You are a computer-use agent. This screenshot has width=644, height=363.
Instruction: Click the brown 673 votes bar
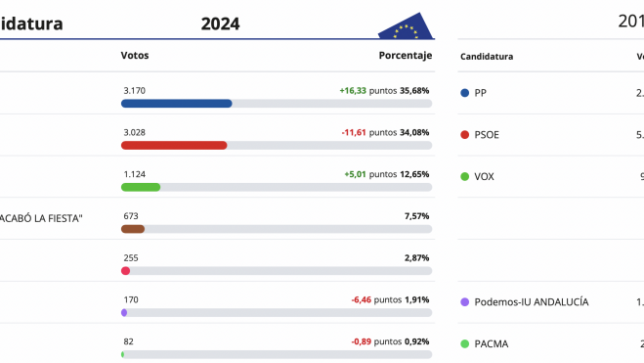[x=133, y=229]
